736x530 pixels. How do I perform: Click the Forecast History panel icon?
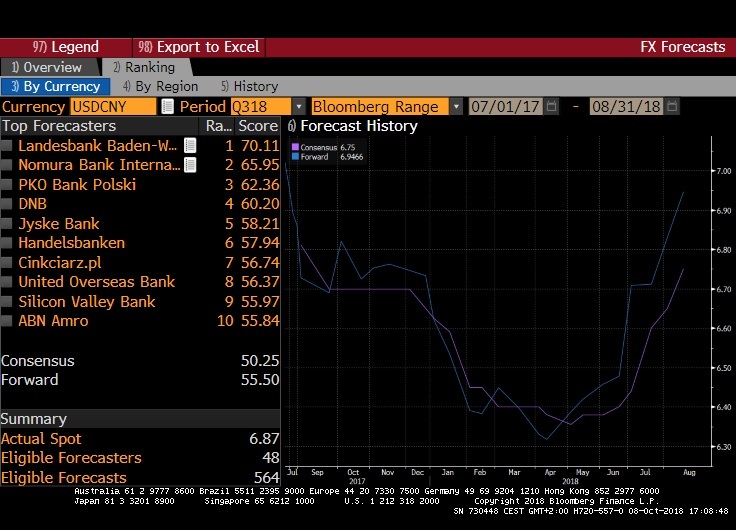point(291,126)
